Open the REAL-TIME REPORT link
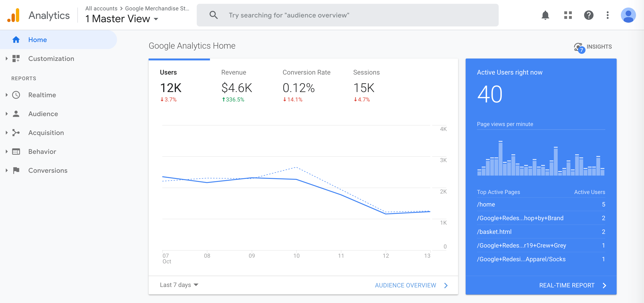 point(567,286)
